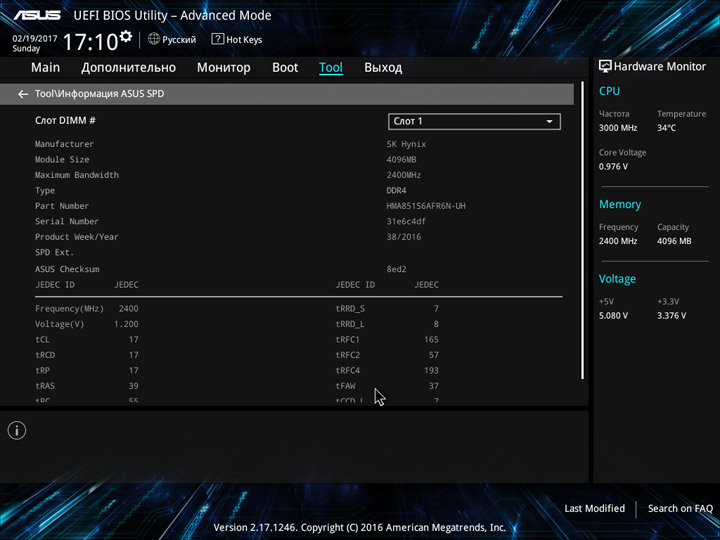Expand slot list via dropdown arrow
The width and height of the screenshot is (720, 540).
point(549,122)
